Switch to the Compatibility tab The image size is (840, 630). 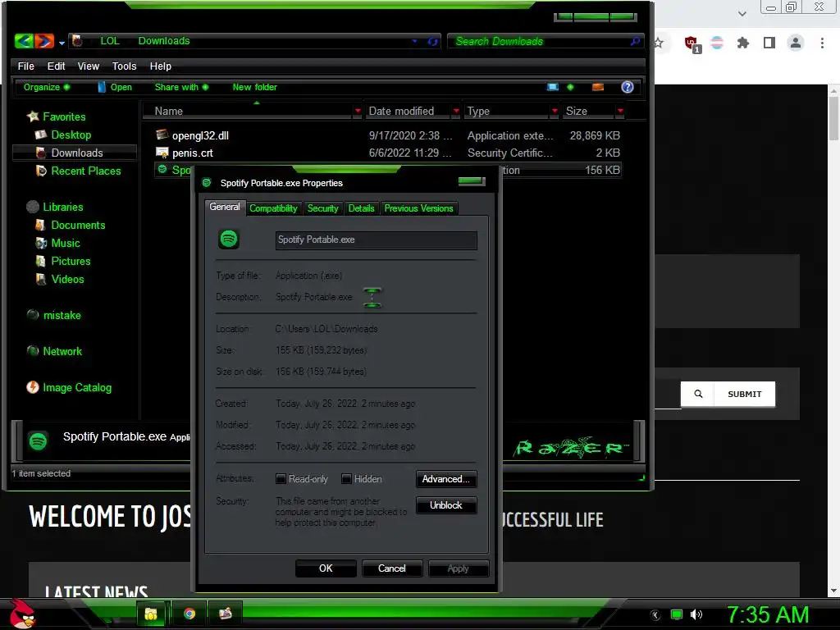click(x=273, y=208)
